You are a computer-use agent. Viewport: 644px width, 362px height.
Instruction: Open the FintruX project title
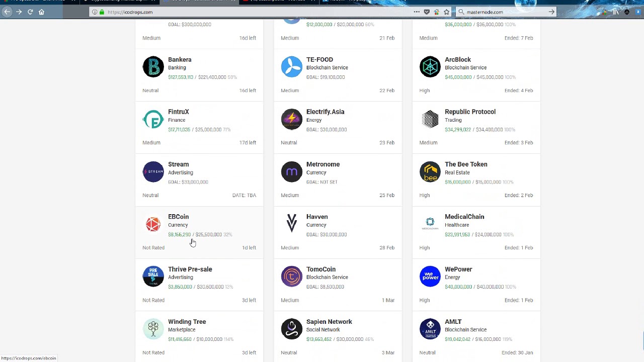coord(179,112)
